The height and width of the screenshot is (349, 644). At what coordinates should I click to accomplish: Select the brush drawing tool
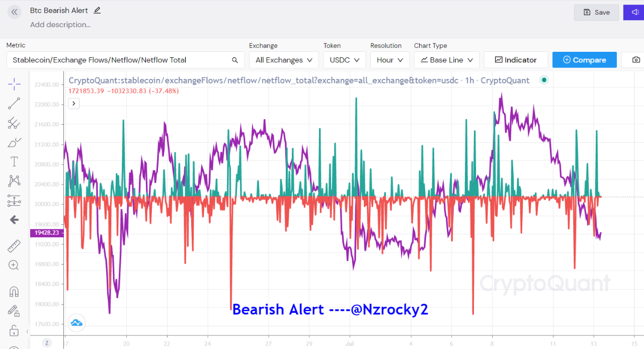click(x=14, y=143)
